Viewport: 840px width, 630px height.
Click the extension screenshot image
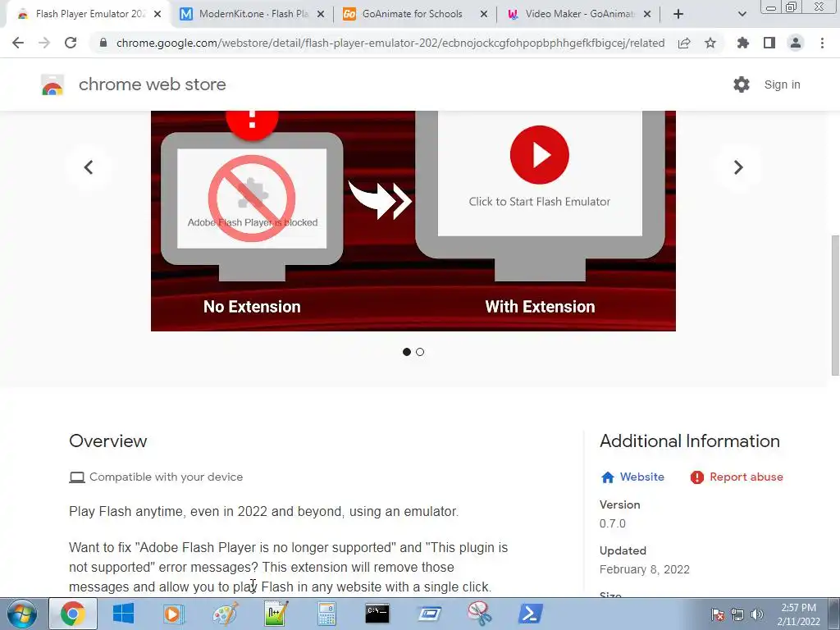click(x=413, y=221)
